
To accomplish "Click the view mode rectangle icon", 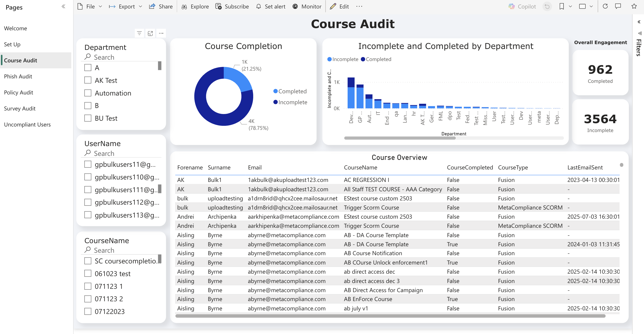I will tap(582, 6).
